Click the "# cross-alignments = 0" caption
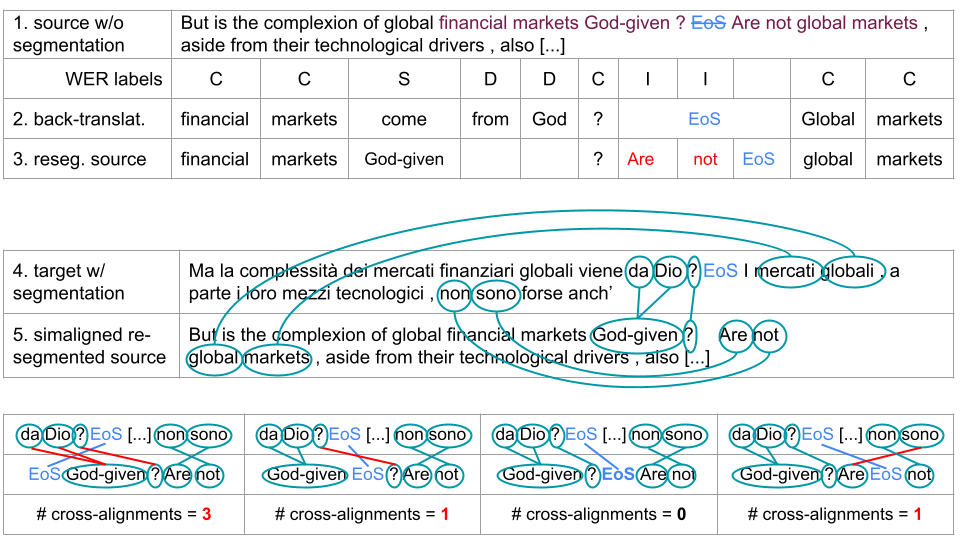The image size is (960, 540). pos(599,514)
